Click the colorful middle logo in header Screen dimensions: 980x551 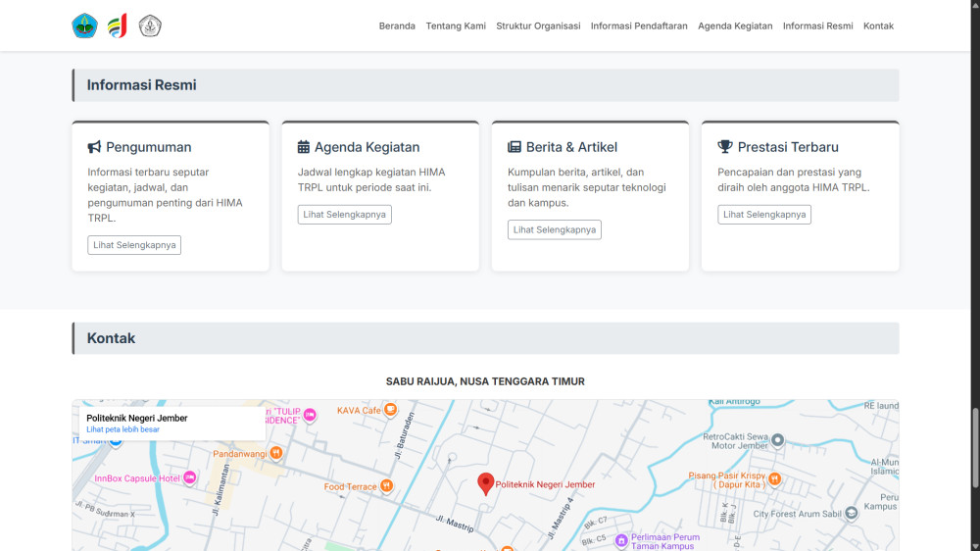pyautogui.click(x=118, y=26)
